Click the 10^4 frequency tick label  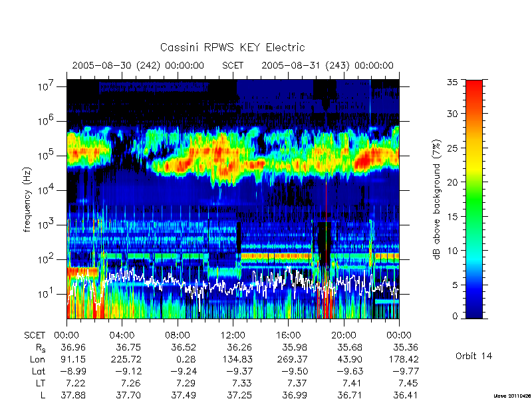click(46, 190)
